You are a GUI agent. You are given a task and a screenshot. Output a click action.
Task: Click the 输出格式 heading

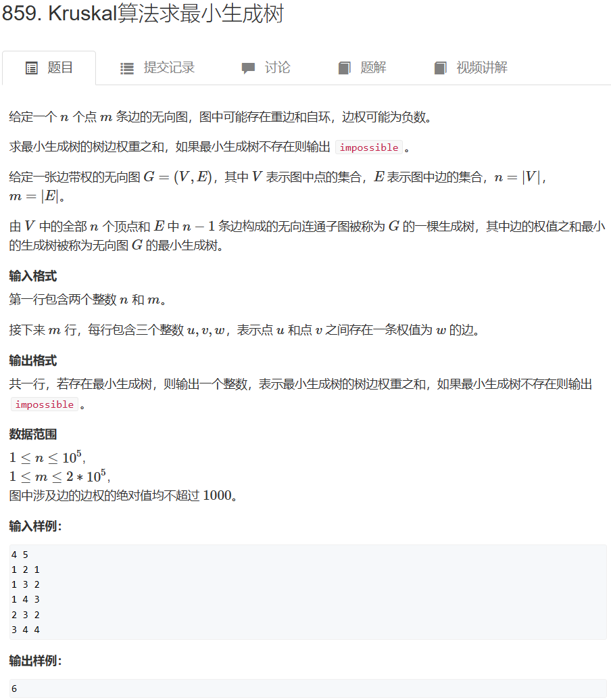[x=33, y=360]
